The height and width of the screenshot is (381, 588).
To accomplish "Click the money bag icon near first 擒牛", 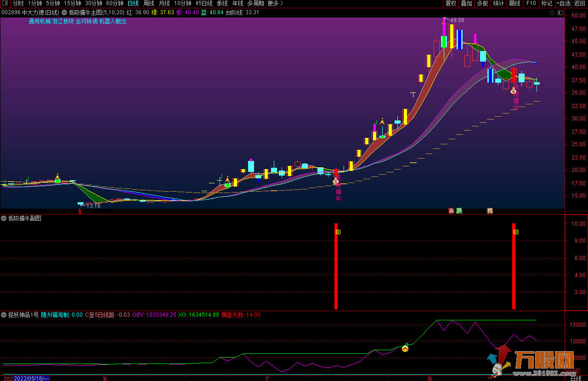I will (336, 181).
